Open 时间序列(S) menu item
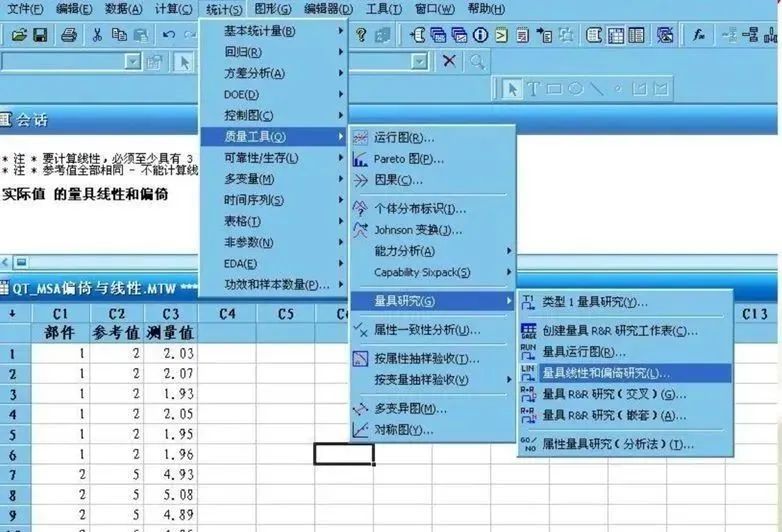 tap(274, 200)
